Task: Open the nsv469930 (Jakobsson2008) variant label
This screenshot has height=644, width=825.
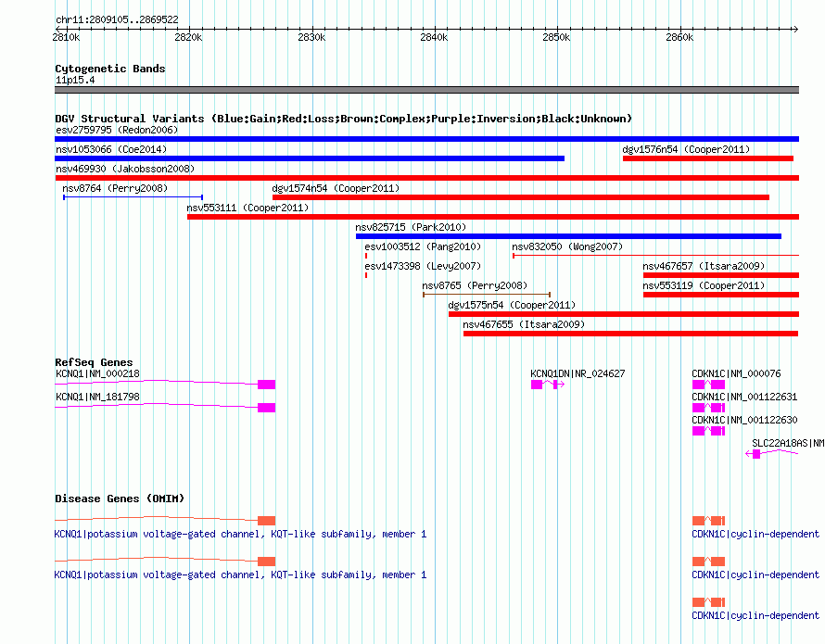Action: [x=125, y=169]
